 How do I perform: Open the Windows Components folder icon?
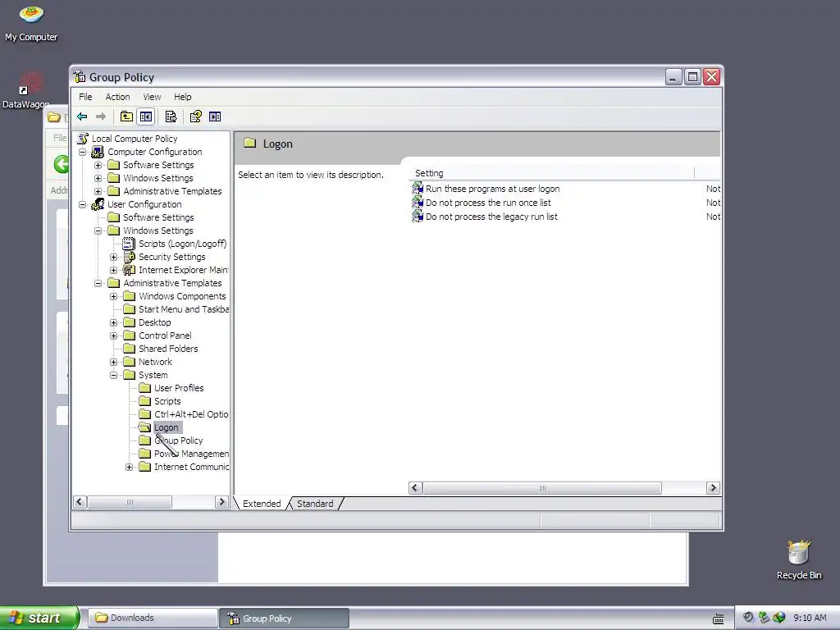click(129, 296)
